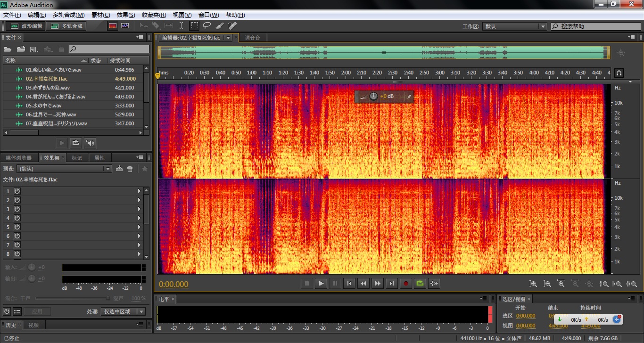This screenshot has width=644, height=343.
Task: Click the Play transport button
Action: click(x=321, y=283)
